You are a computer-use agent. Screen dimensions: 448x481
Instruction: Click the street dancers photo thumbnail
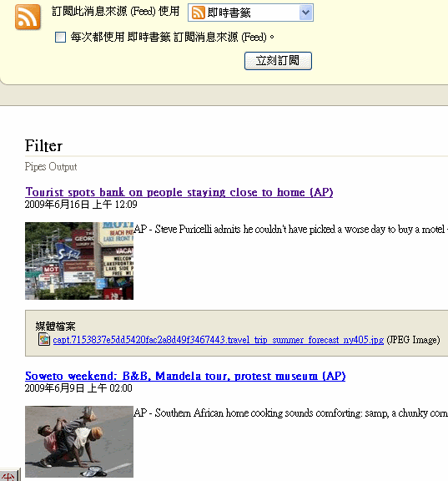pyautogui.click(x=79, y=442)
